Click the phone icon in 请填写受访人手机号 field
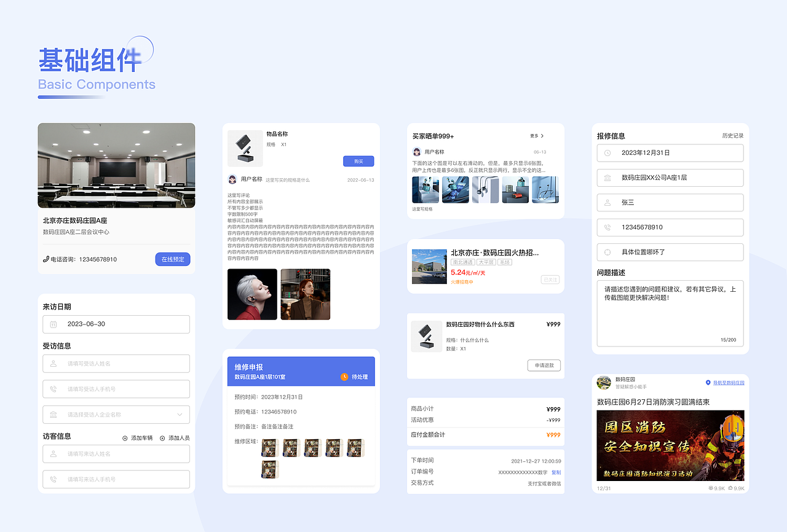 (53, 389)
